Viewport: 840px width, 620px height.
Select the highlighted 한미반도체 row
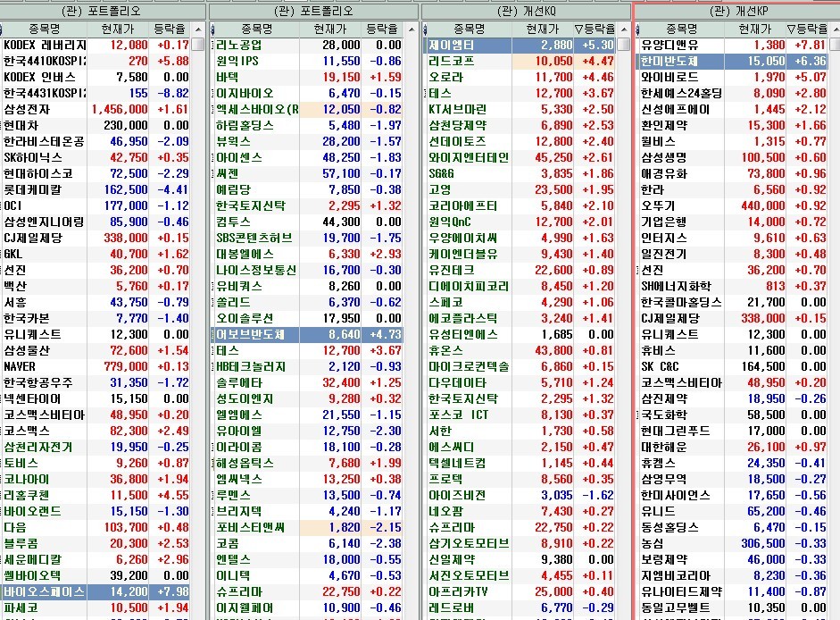coord(734,61)
